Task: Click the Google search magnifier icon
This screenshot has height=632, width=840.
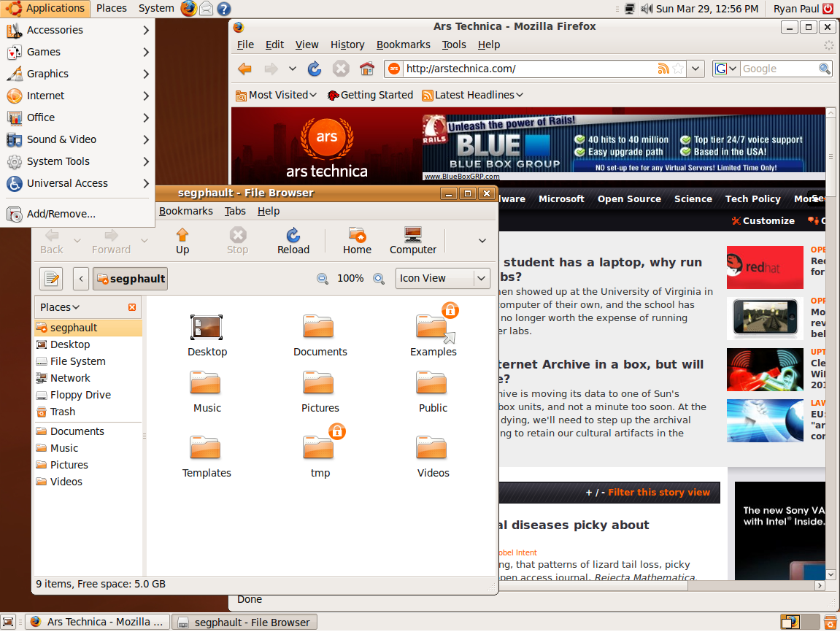Action: click(824, 69)
